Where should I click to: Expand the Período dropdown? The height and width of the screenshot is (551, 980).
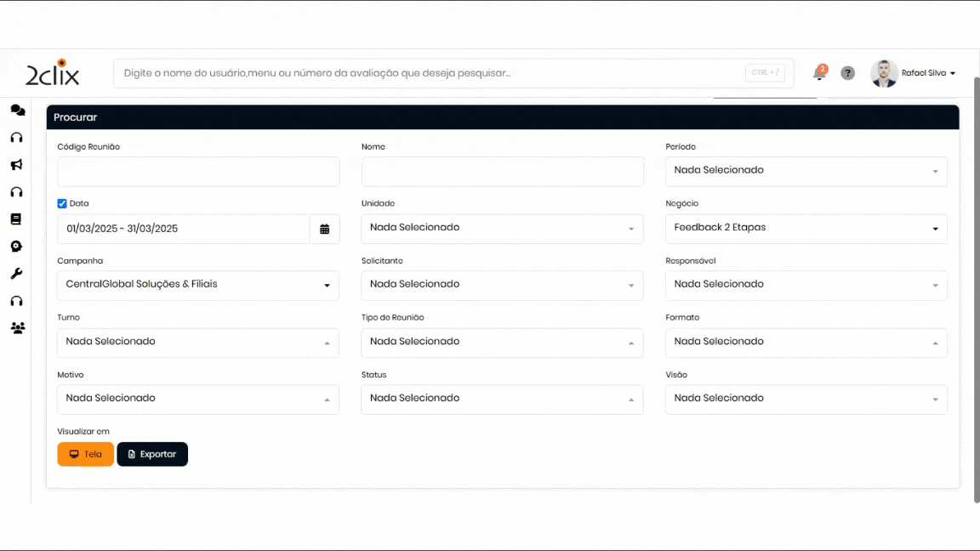click(x=806, y=171)
